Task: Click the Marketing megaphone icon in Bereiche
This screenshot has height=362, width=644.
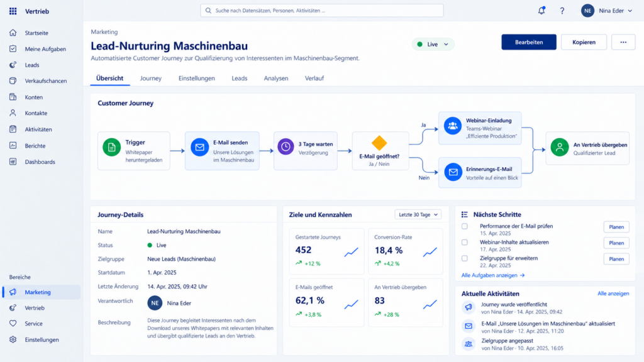Action: pos(13,292)
